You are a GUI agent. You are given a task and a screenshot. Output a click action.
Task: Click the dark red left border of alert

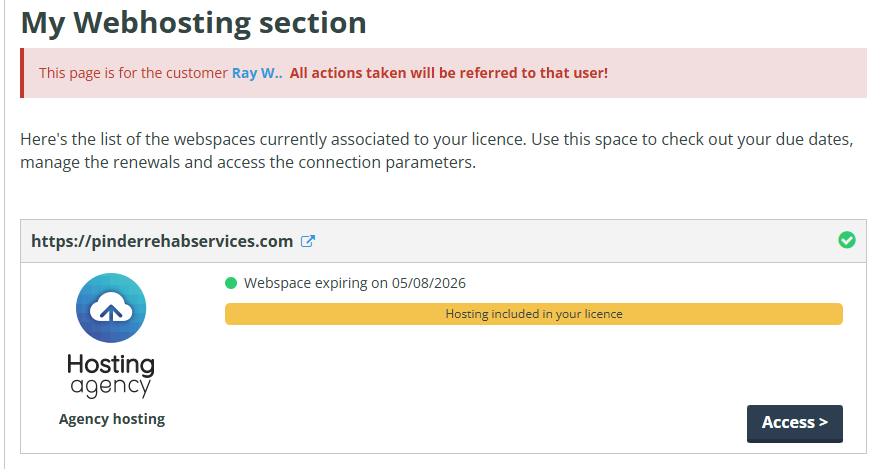click(22, 73)
